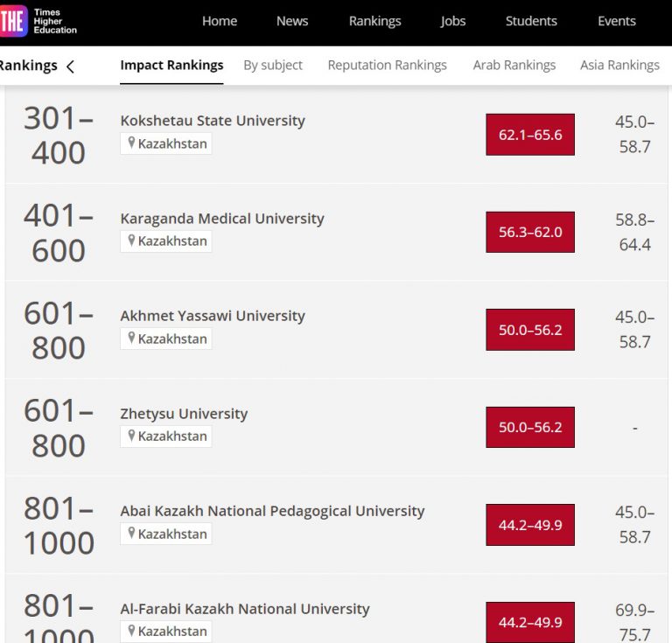Click the red 56.3–62.0 score box
The image size is (672, 643).
(x=530, y=232)
